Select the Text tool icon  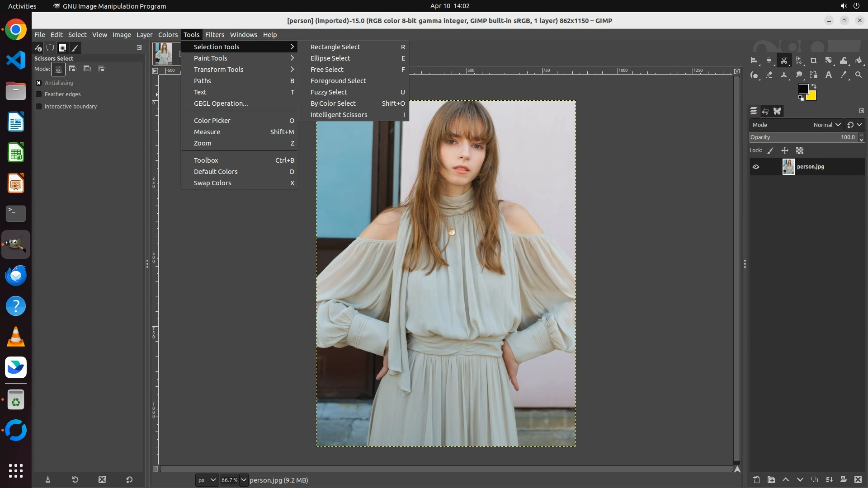[829, 75]
